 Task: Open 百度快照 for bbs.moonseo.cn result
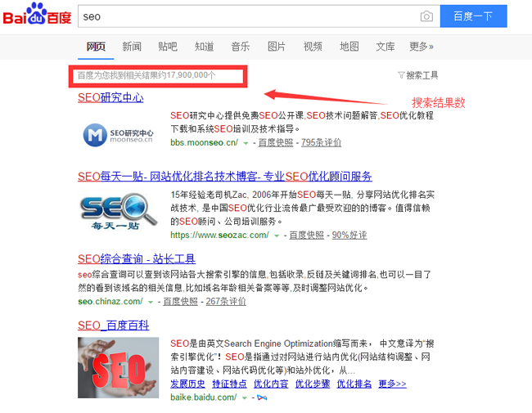click(x=276, y=143)
